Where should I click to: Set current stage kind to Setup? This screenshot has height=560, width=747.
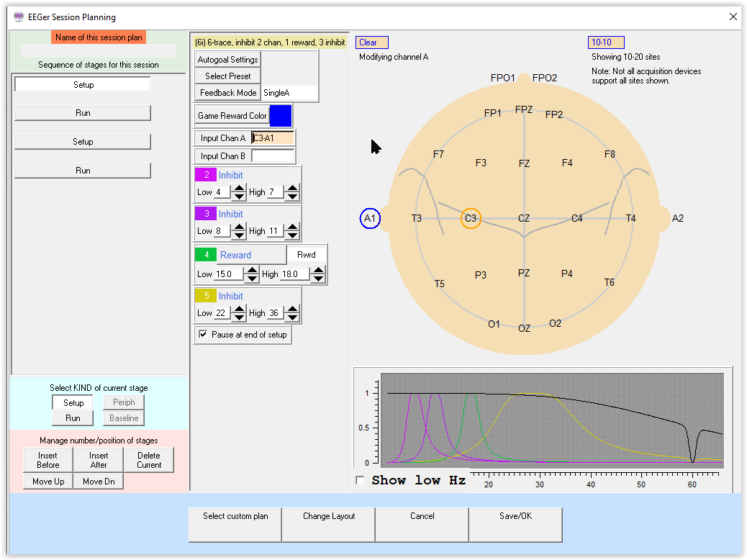73,402
